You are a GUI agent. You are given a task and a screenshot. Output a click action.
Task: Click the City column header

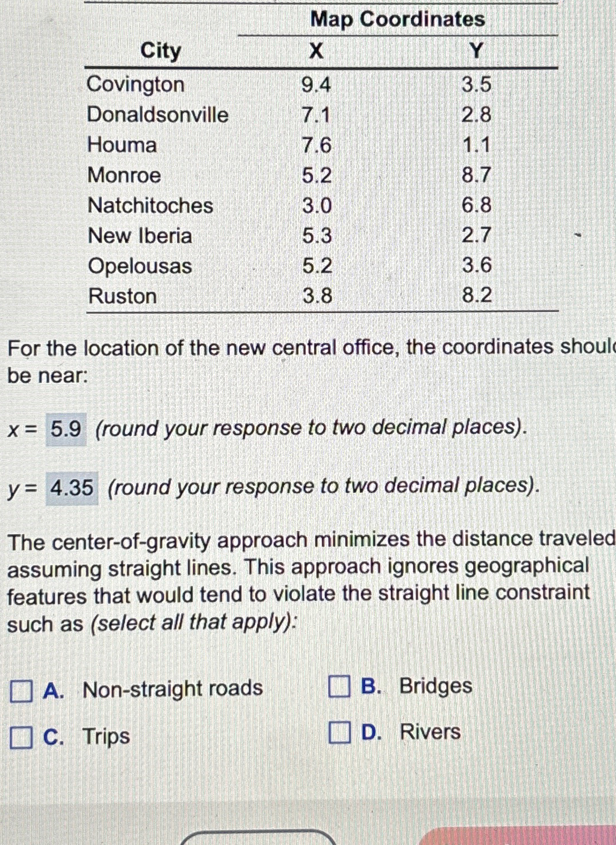tap(161, 52)
